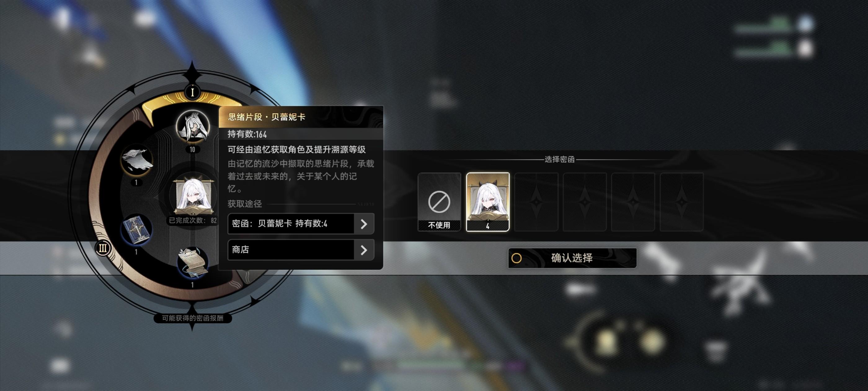
Task: Select the blue book reward icon
Action: pyautogui.click(x=136, y=230)
